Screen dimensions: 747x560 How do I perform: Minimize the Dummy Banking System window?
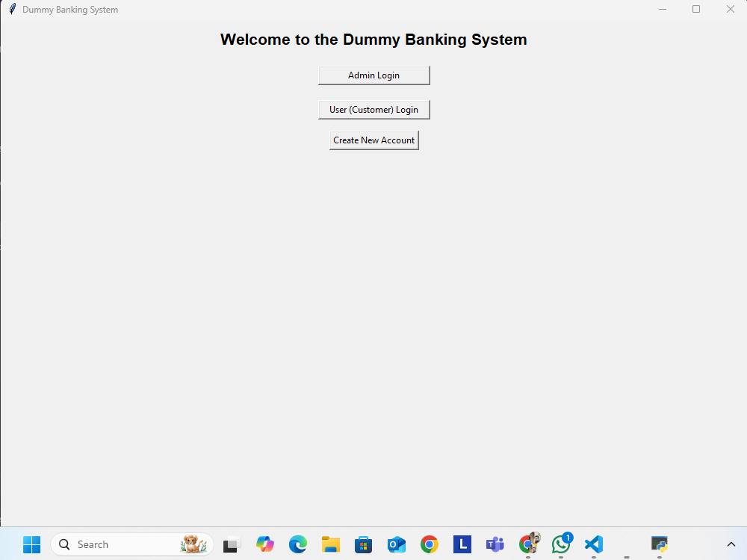662,9
